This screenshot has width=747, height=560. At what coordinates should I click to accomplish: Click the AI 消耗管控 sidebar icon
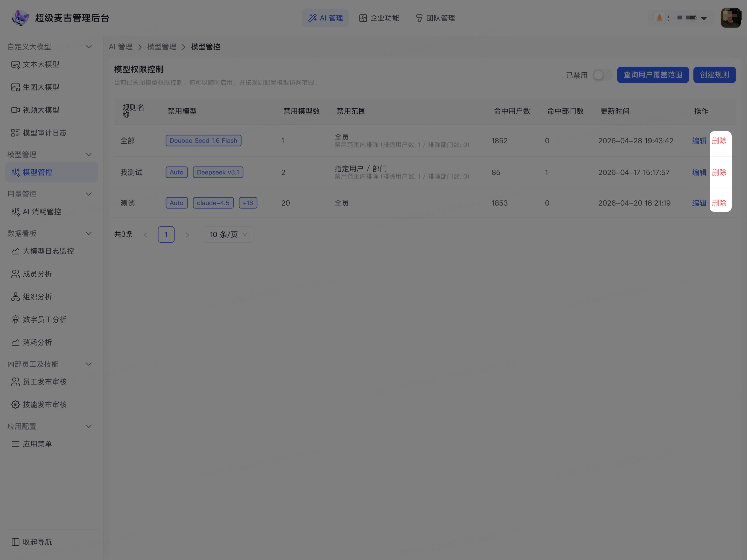pos(16,212)
